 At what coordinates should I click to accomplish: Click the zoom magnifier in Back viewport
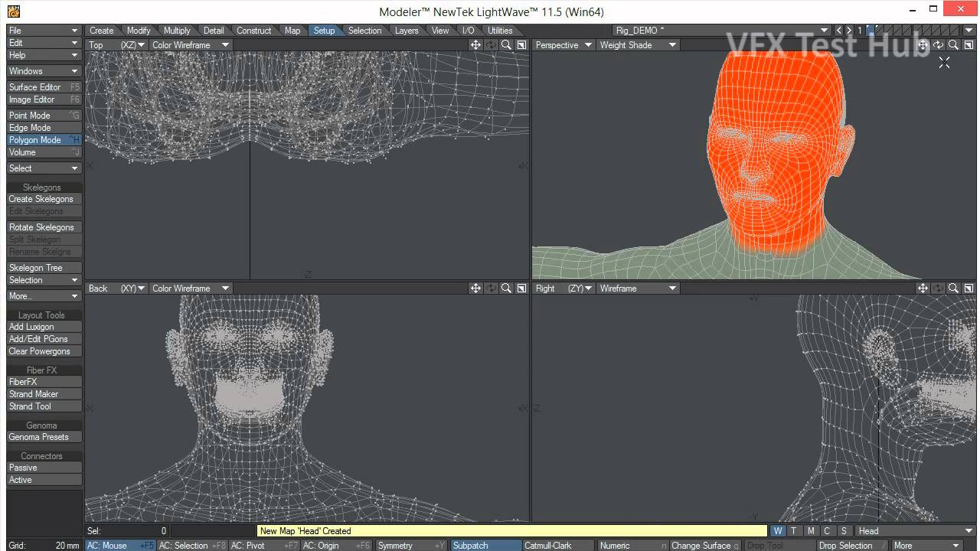[x=506, y=289]
